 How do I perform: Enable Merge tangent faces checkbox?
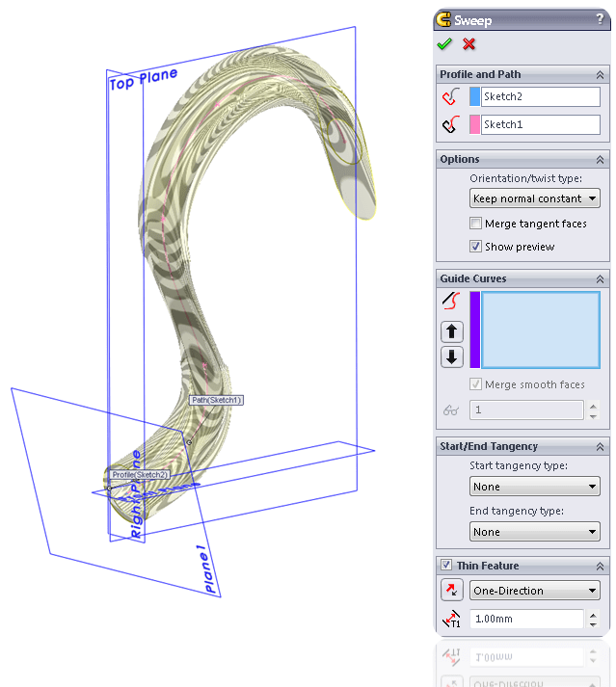(x=475, y=224)
